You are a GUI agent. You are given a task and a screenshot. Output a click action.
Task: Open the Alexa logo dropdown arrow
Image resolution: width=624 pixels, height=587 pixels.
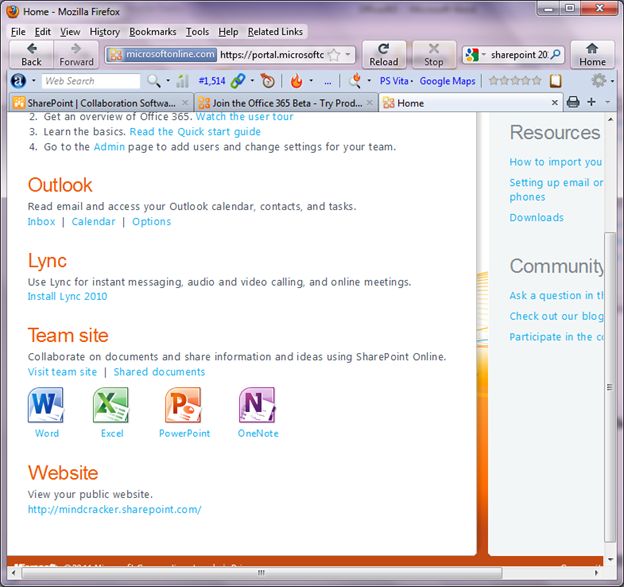click(34, 81)
